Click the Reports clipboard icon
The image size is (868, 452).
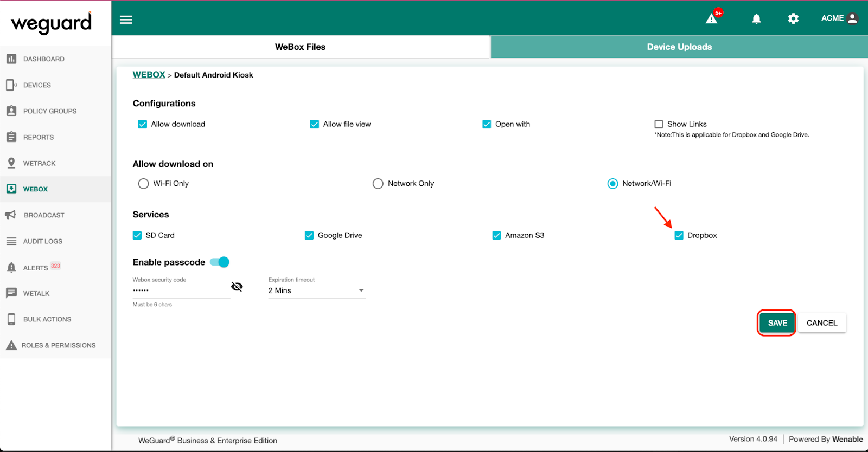pyautogui.click(x=11, y=137)
